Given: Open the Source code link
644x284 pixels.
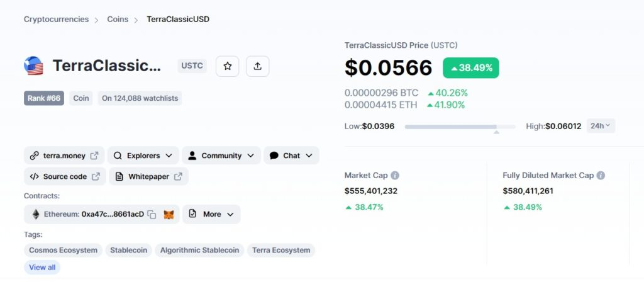Looking at the screenshot, I should [x=65, y=177].
